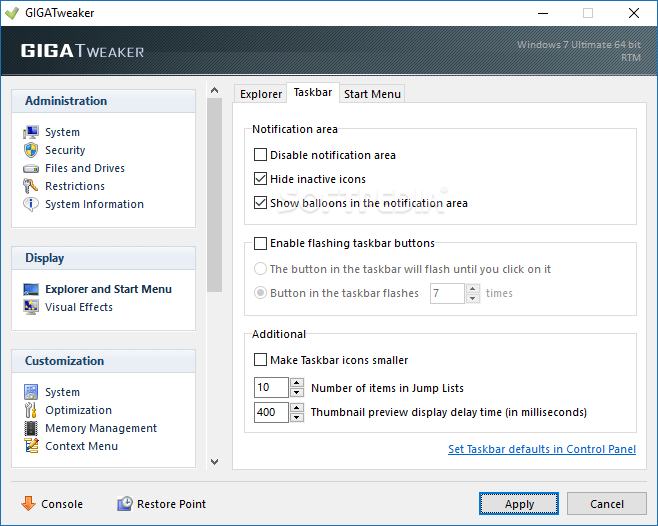Click the sidebar scroll up arrow
658x526 pixels.
pos(214,90)
